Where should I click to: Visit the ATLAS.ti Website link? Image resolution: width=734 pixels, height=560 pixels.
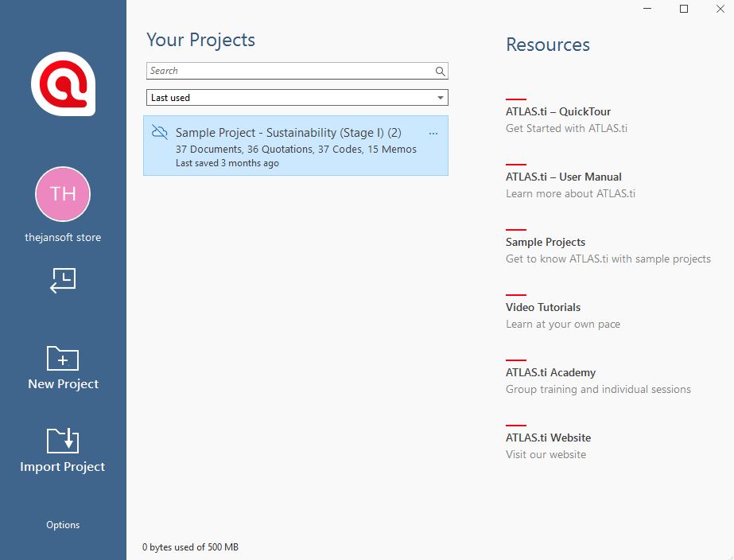pyautogui.click(x=548, y=437)
